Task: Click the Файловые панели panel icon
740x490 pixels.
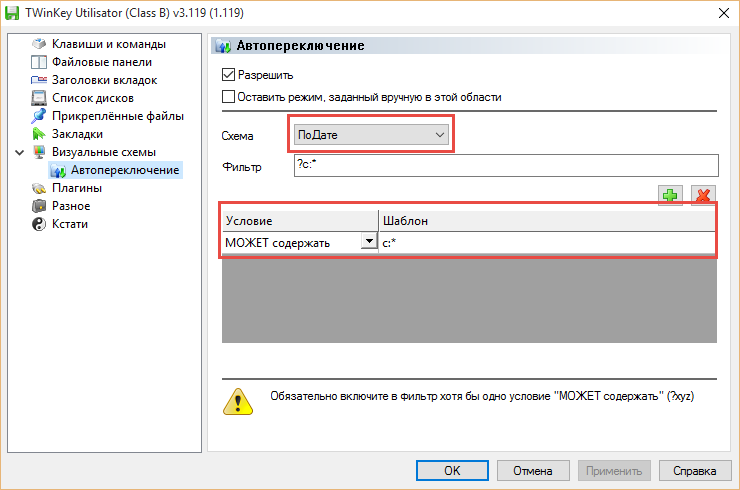Action: pyautogui.click(x=39, y=62)
